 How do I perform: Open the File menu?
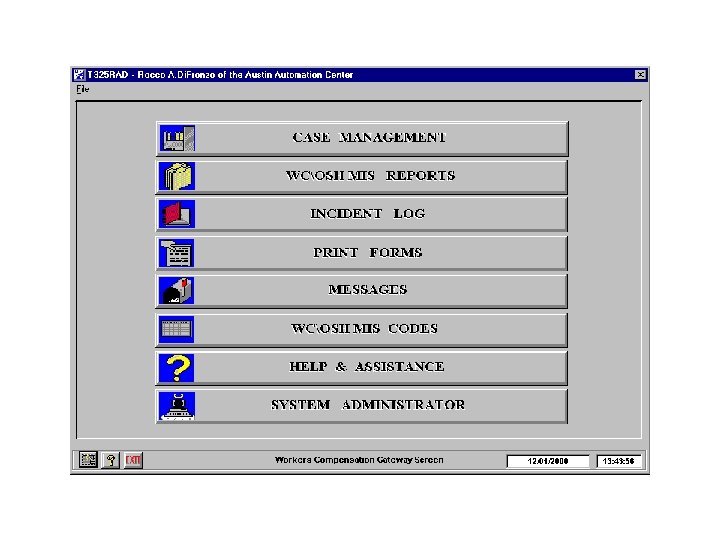pos(83,89)
